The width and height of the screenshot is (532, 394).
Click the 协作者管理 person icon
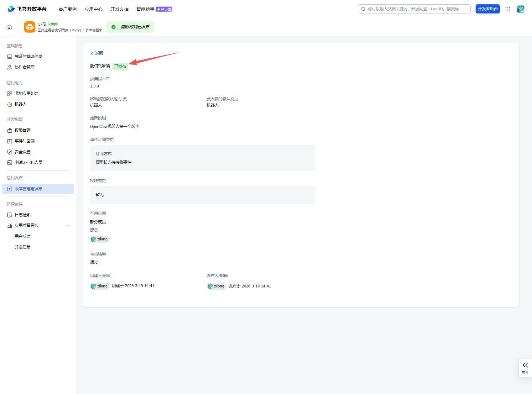point(10,67)
